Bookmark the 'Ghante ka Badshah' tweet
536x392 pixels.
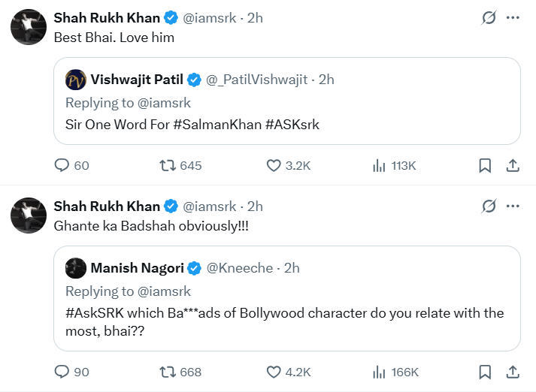485,372
